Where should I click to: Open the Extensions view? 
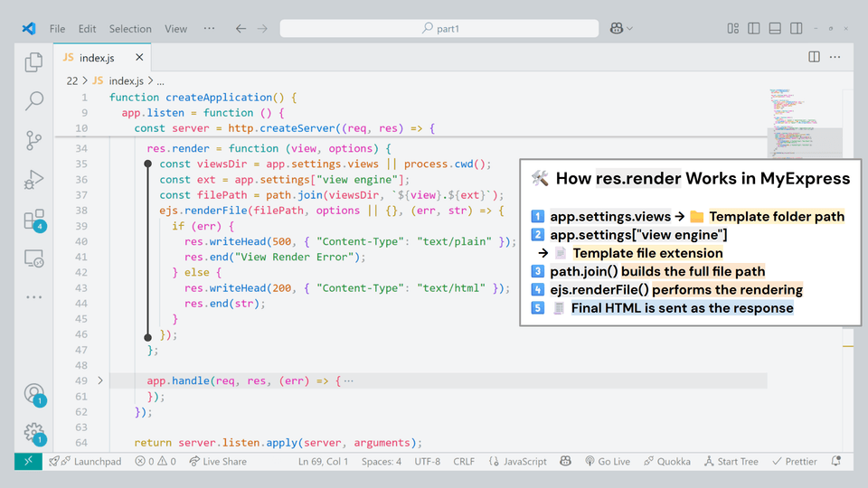tap(33, 219)
